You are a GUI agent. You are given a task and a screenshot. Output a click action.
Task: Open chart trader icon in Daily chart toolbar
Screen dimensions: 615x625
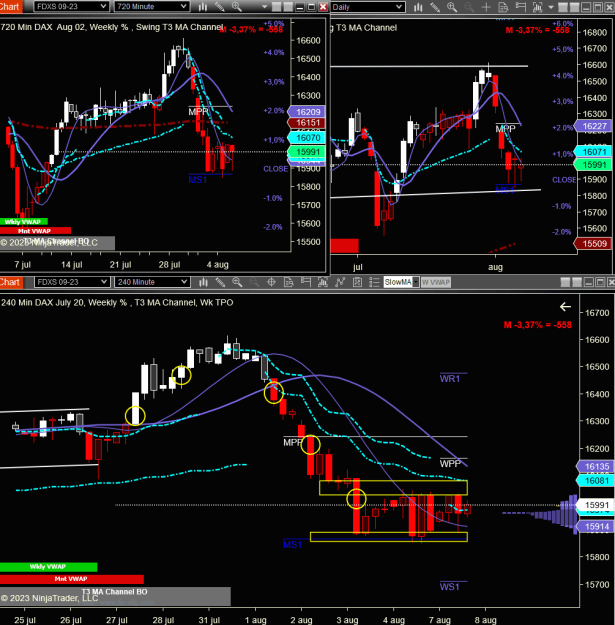pyautogui.click(x=521, y=7)
